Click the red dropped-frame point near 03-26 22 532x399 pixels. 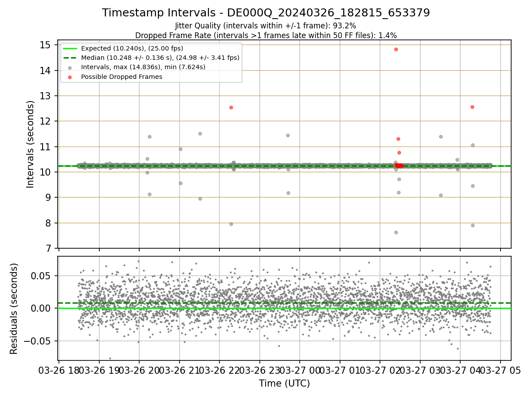tap(231, 107)
